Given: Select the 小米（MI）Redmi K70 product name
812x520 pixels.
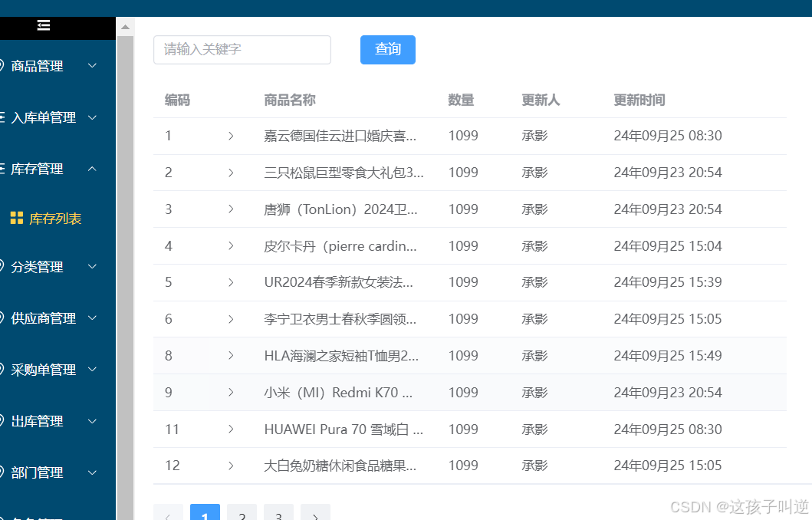Looking at the screenshot, I should [x=338, y=393].
